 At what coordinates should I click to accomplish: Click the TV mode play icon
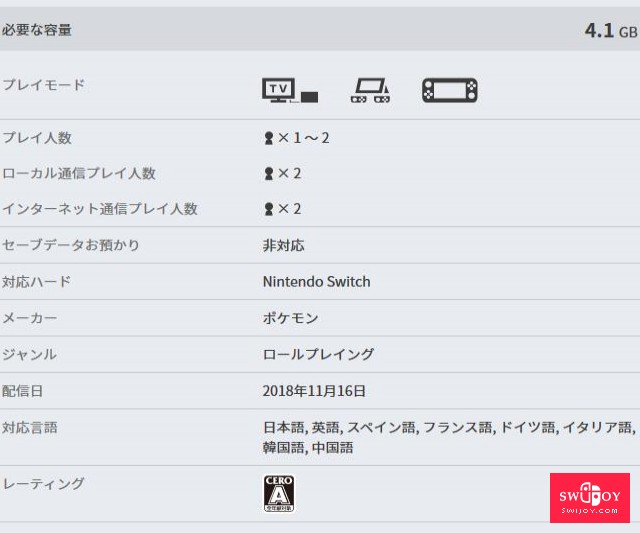290,90
